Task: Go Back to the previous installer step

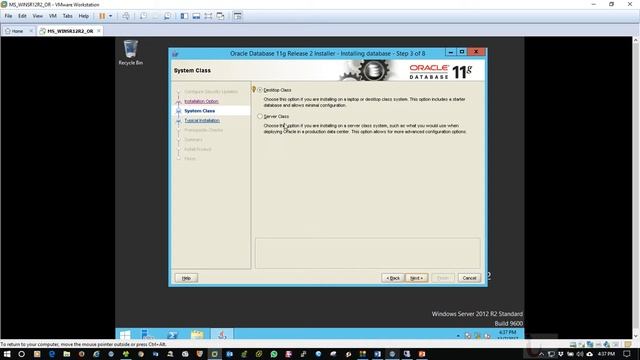Action: [393, 278]
